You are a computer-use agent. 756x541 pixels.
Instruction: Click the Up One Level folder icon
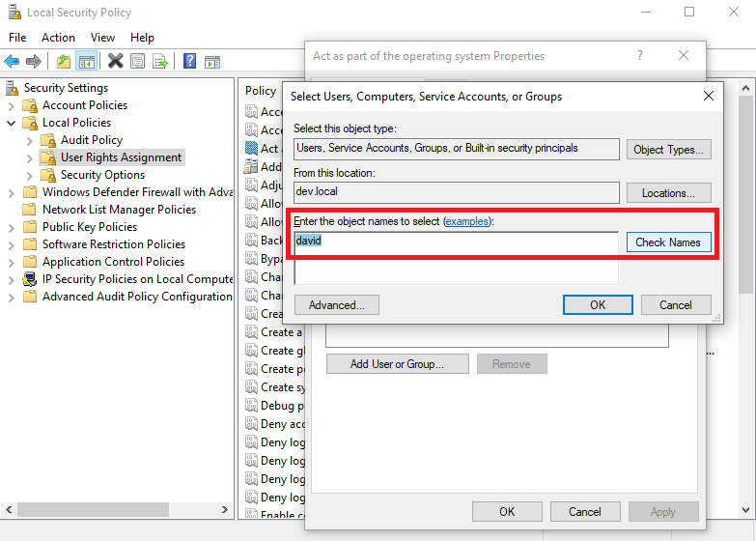coord(64,62)
